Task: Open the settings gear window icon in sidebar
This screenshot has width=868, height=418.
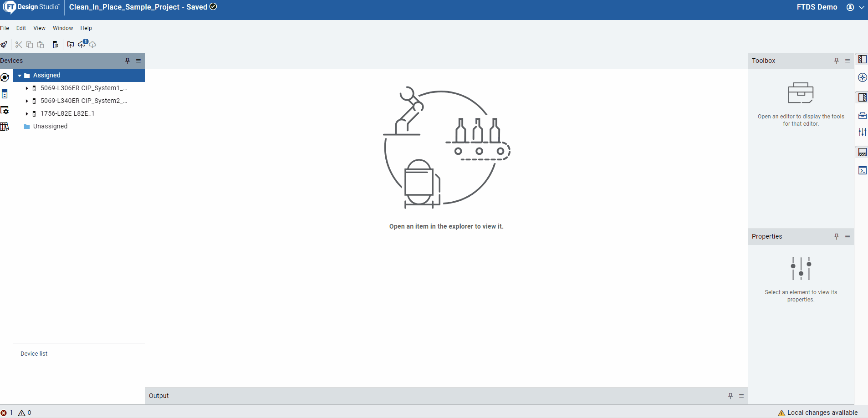Action: [5, 110]
